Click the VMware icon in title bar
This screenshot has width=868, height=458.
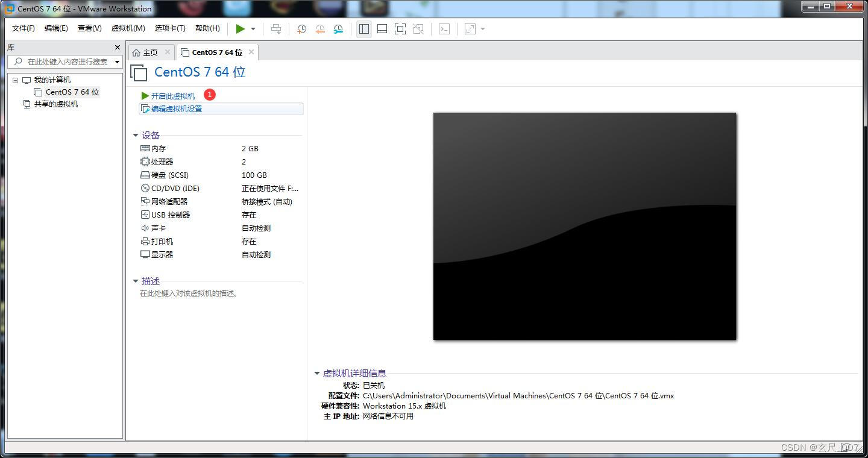10,8
